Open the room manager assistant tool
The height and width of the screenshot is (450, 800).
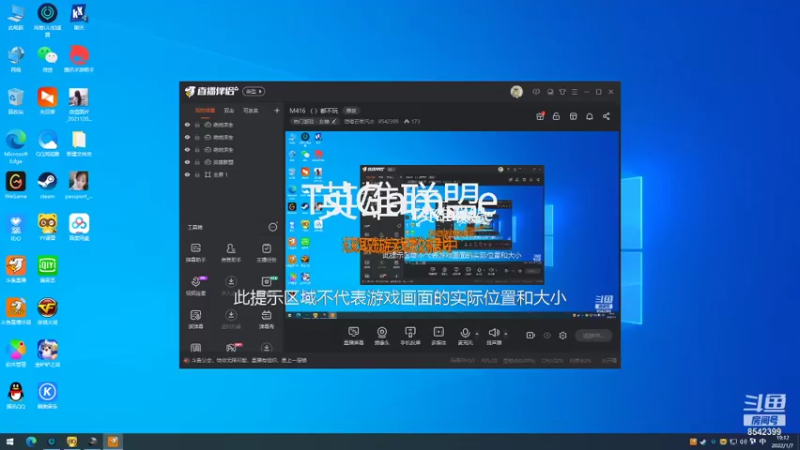pos(231,253)
